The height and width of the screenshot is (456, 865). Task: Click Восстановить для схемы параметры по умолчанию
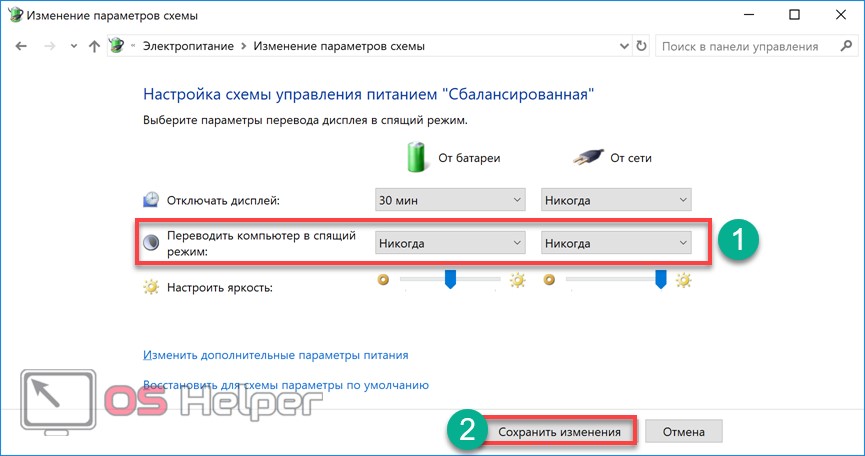pyautogui.click(x=286, y=385)
